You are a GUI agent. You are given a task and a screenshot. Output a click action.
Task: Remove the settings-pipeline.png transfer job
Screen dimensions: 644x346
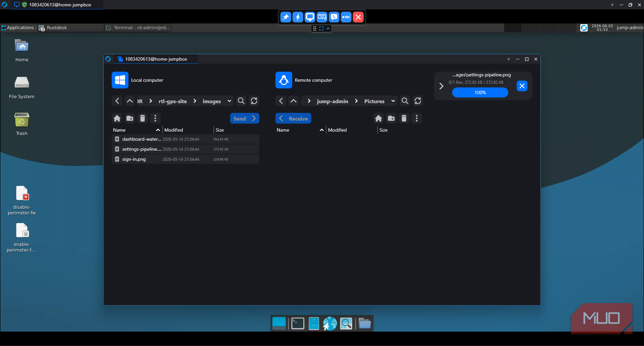(522, 86)
